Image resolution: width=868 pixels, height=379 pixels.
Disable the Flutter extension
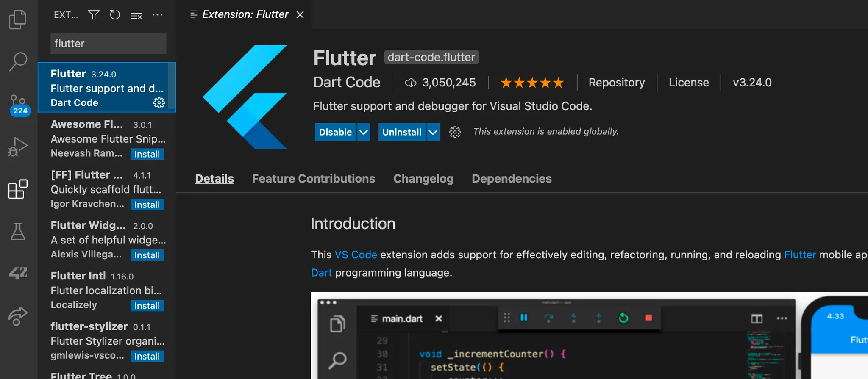(x=335, y=132)
